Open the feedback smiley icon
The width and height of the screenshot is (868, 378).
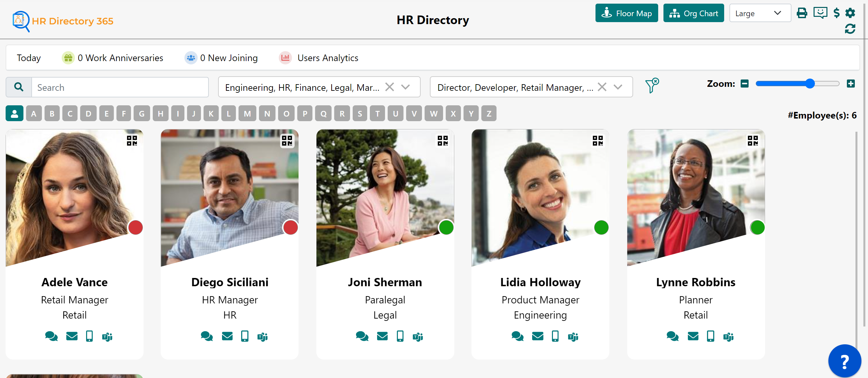pyautogui.click(x=820, y=13)
